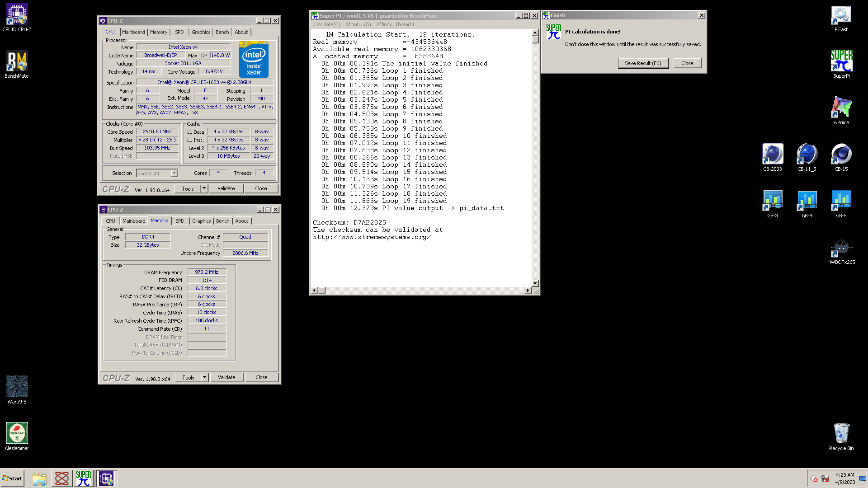868x488 pixels.
Task: Open Mainboard tab in lower CPU-Z
Action: [134, 221]
